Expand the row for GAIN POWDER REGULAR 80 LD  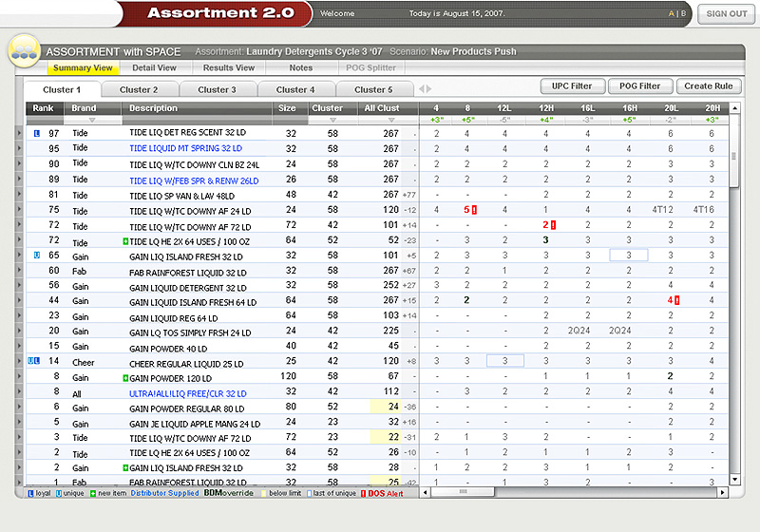19,407
